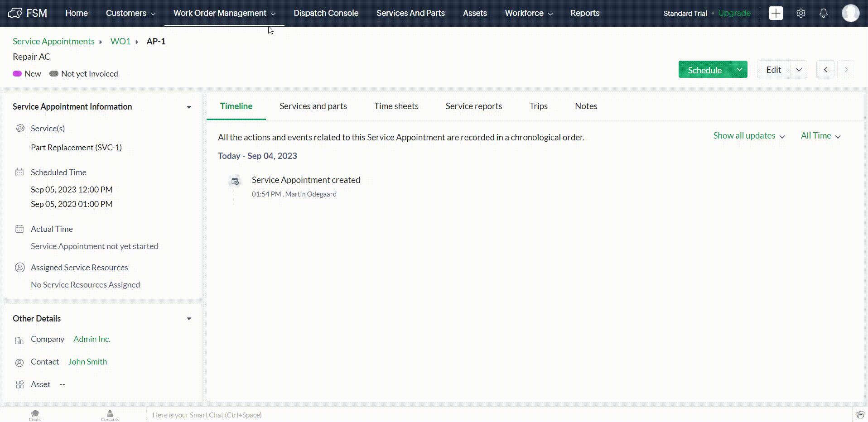
Task: Expand the Schedule button dropdown arrow
Action: (739, 70)
